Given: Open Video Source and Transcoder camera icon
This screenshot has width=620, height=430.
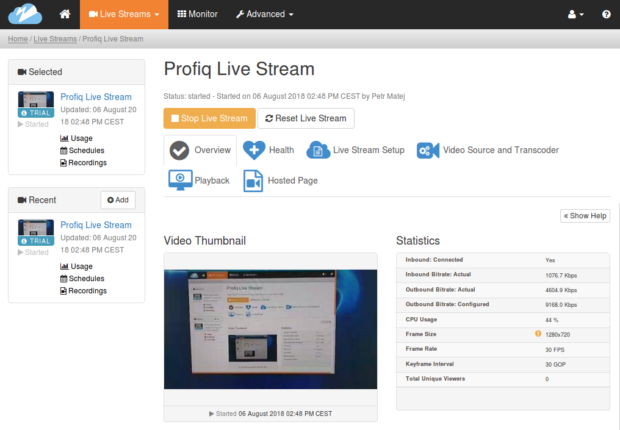Looking at the screenshot, I should pos(428,150).
